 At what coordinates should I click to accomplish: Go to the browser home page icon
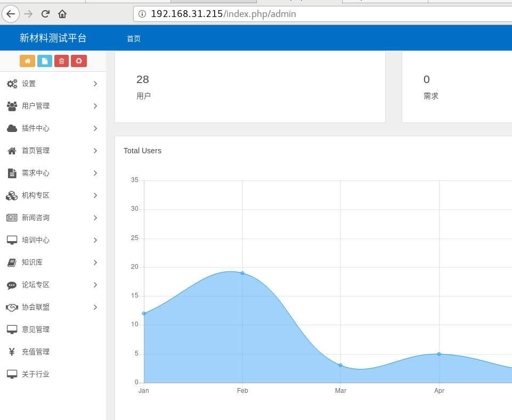click(x=62, y=14)
